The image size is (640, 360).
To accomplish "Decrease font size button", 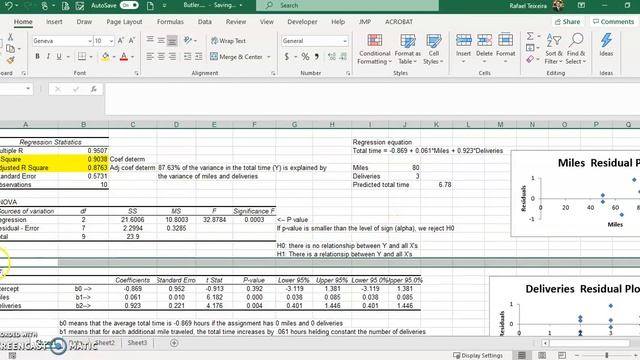I will [131, 40].
